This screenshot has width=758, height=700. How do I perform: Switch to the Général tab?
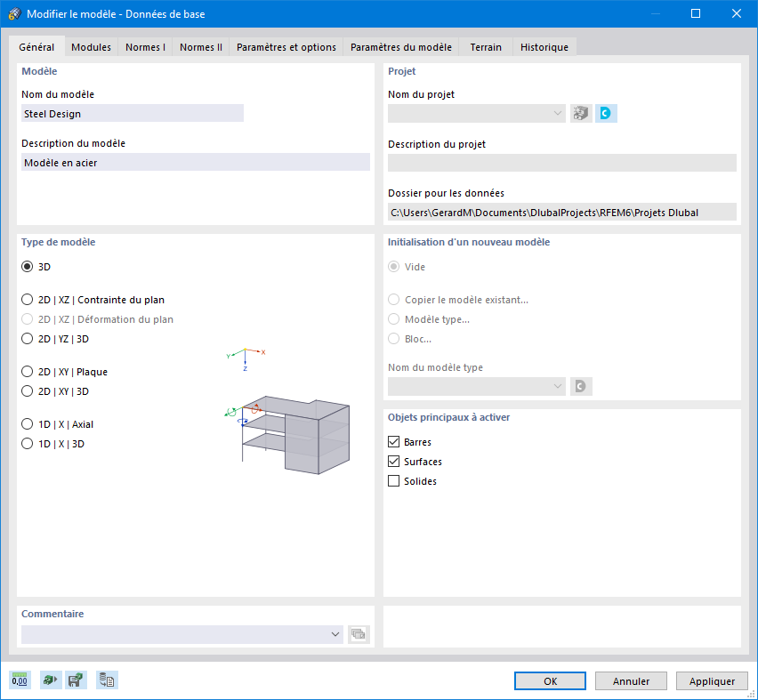(x=36, y=47)
